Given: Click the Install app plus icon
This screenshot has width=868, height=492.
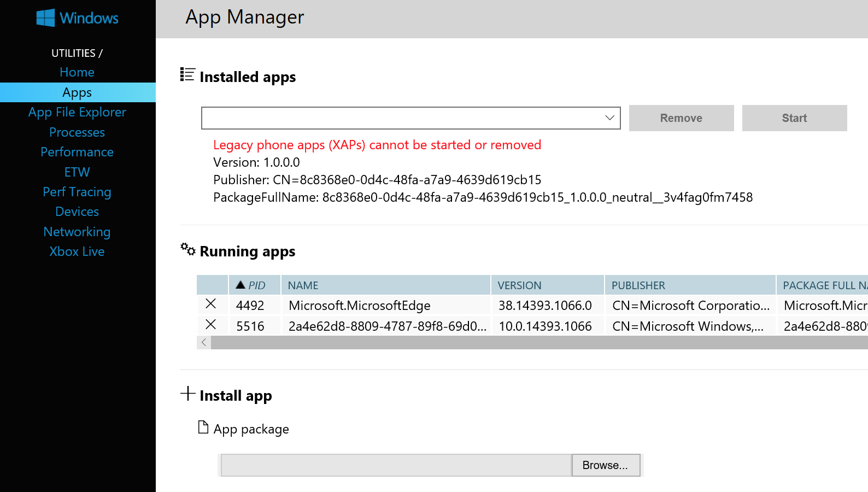Looking at the screenshot, I should tap(187, 394).
